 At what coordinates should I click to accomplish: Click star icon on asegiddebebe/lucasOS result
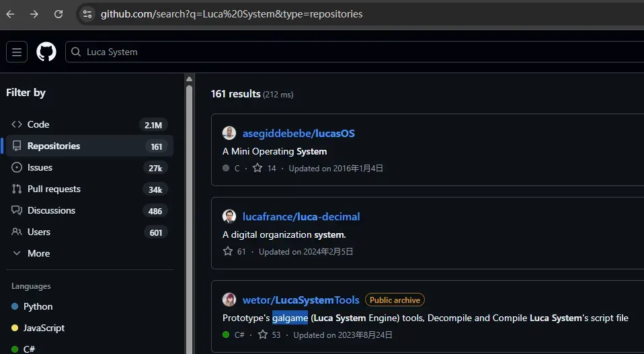coord(257,168)
